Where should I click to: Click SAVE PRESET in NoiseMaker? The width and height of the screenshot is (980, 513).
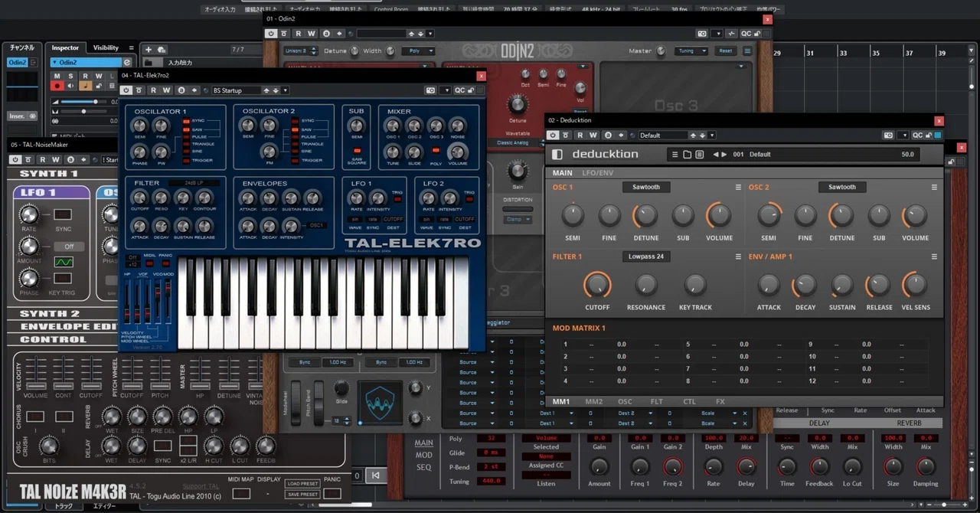[302, 494]
